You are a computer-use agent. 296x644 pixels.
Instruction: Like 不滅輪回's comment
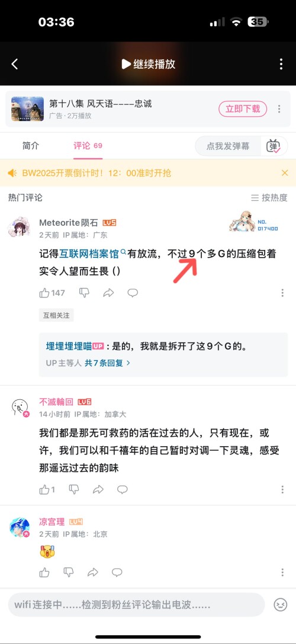[47, 489]
